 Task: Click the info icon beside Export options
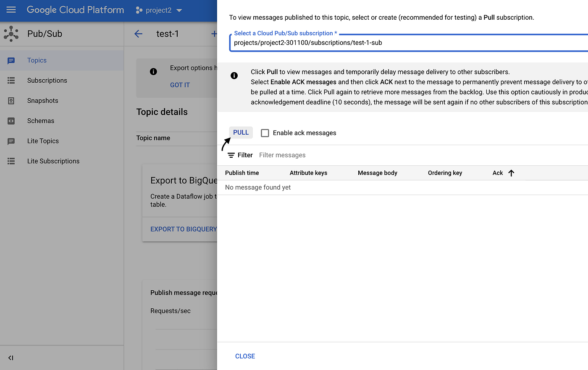tap(153, 72)
